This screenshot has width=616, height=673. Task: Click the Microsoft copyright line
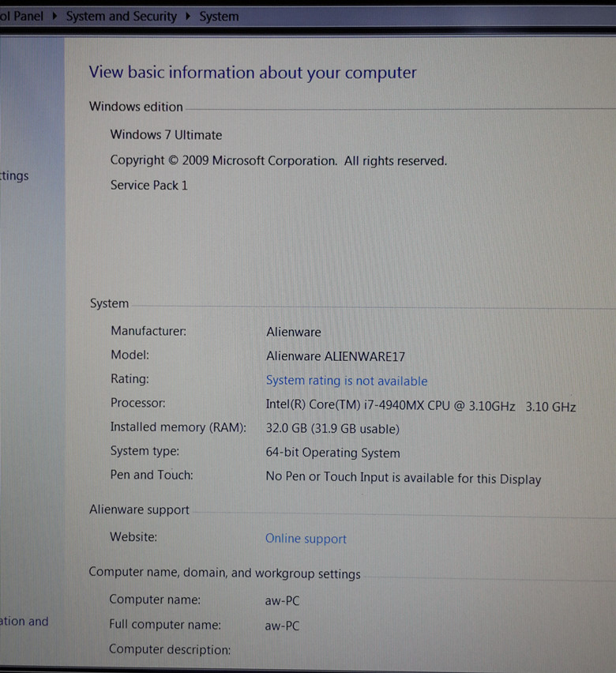[279, 161]
